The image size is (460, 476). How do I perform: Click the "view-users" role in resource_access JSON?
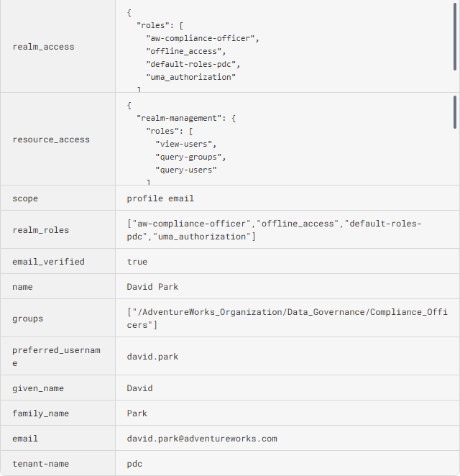point(185,144)
